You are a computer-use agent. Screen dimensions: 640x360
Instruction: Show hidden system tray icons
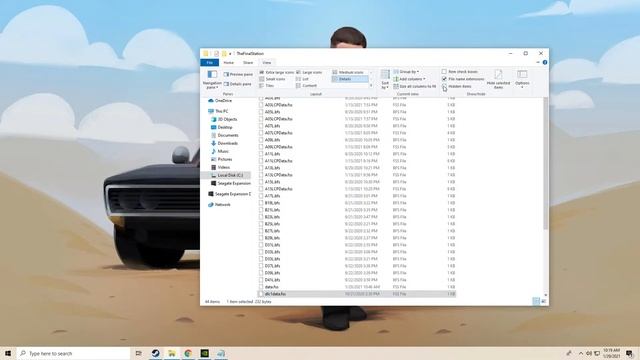(581, 353)
